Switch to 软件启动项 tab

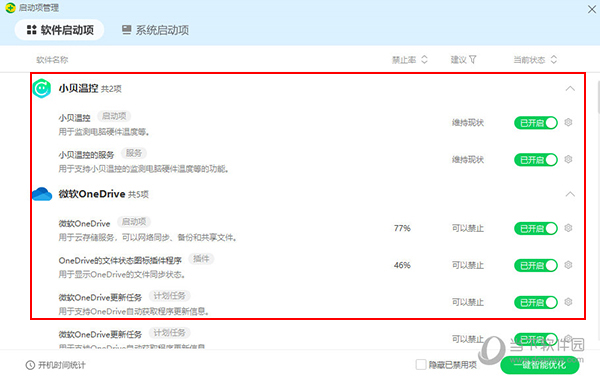pos(60,30)
